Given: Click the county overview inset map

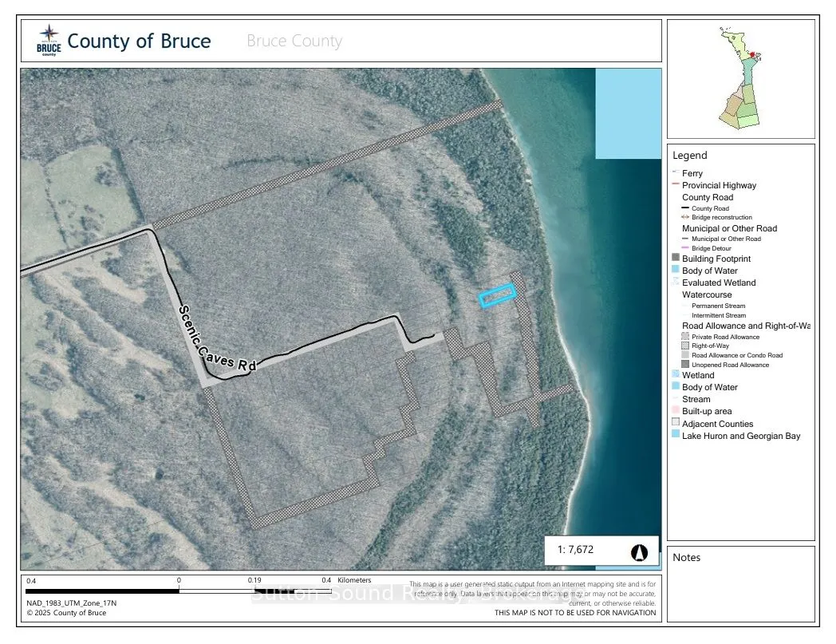Looking at the screenshot, I should 740,76.
